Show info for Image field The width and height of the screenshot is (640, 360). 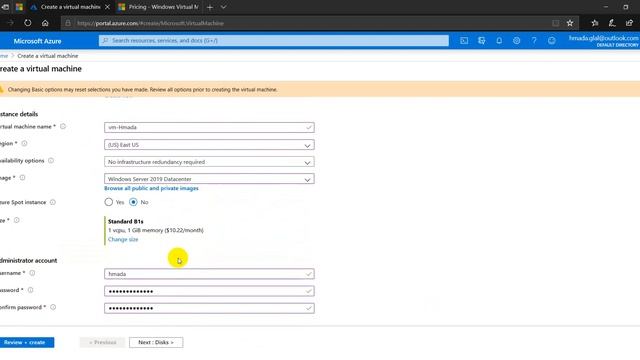click(22, 178)
